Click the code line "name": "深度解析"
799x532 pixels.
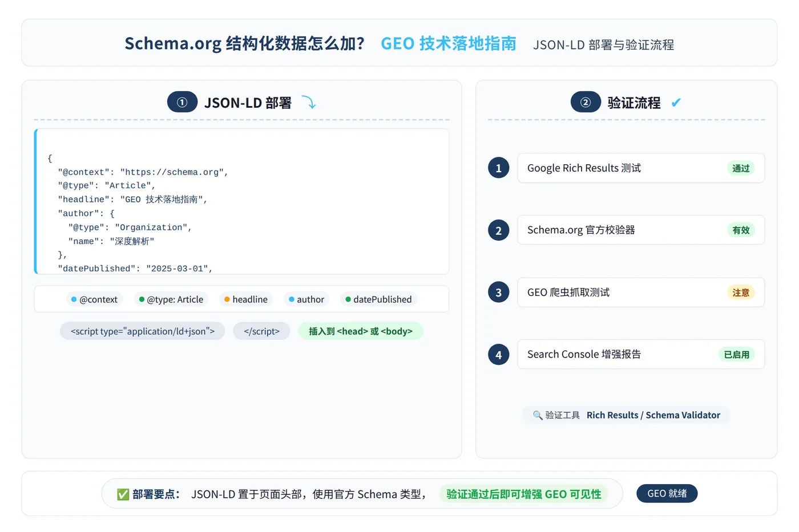pos(111,241)
